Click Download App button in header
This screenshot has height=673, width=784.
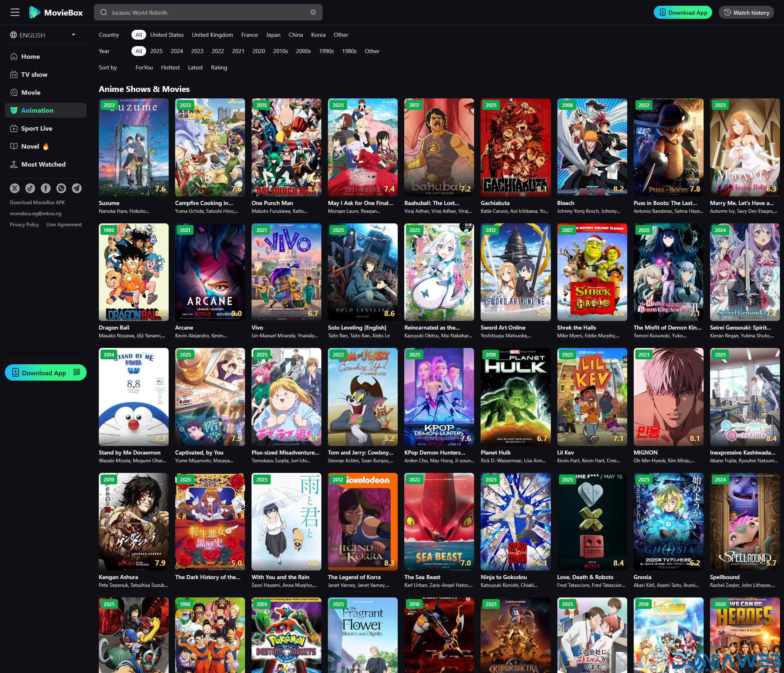683,12
